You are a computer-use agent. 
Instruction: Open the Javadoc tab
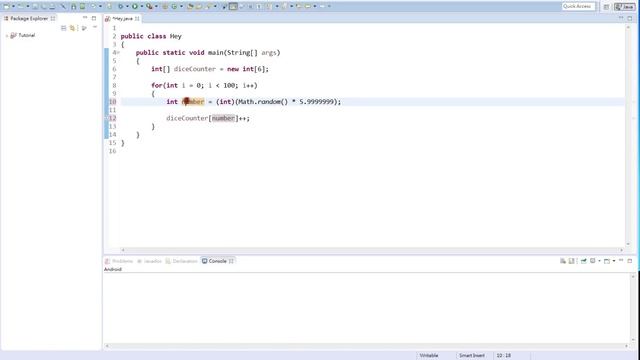(149, 261)
